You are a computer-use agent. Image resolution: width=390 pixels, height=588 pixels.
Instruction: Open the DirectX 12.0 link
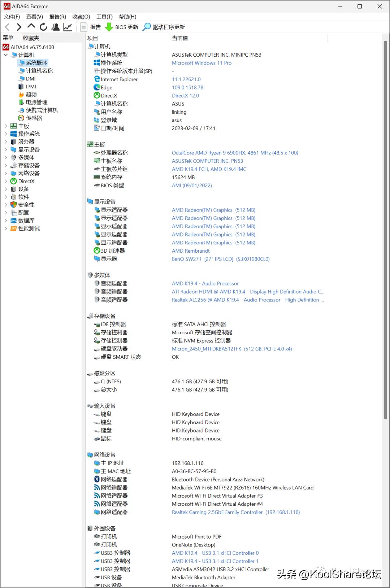pyautogui.click(x=185, y=96)
